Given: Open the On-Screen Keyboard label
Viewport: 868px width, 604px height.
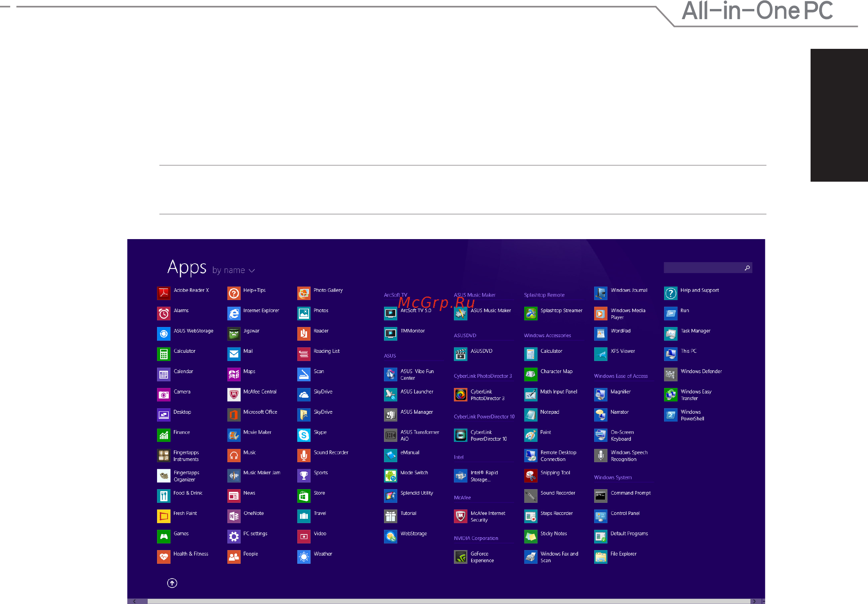Looking at the screenshot, I should coord(622,435).
